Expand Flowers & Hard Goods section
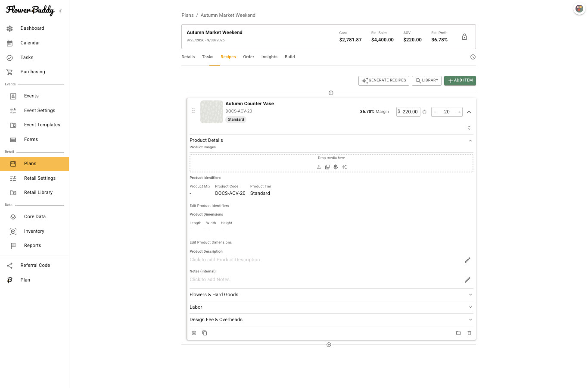Screen dimensions: 588x388 point(470,294)
